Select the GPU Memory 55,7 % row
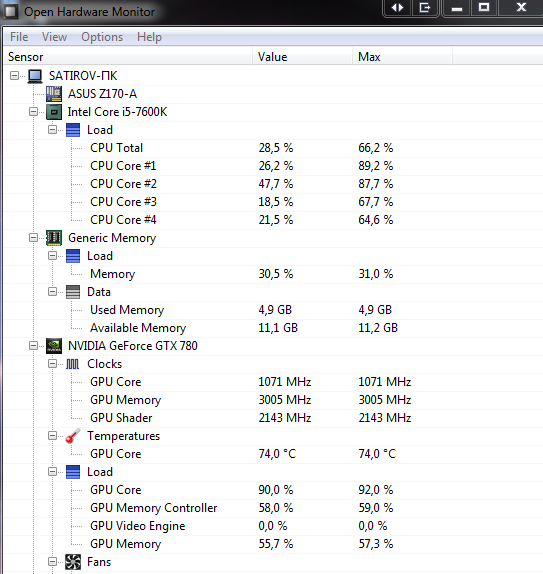Image resolution: width=543 pixels, height=574 pixels. click(x=273, y=544)
